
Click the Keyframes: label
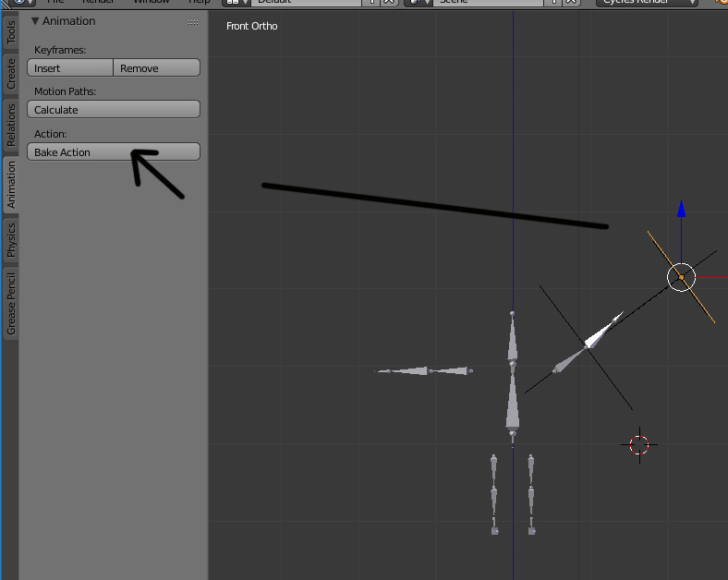coord(60,50)
